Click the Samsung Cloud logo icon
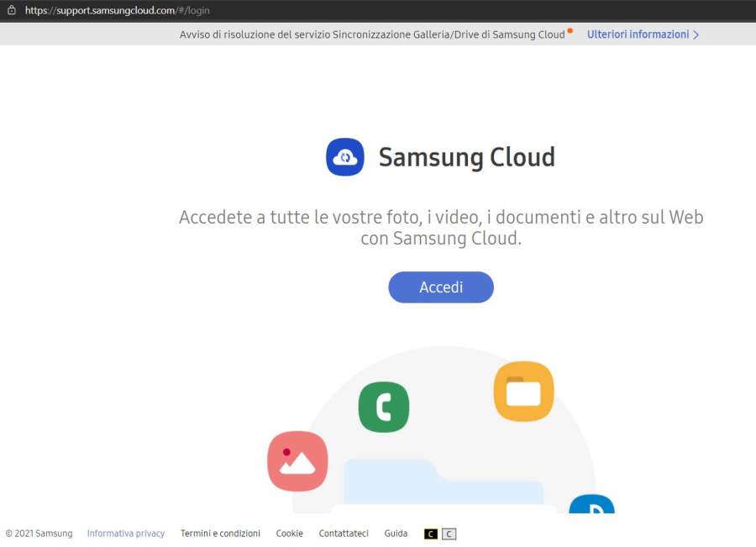 click(x=344, y=157)
